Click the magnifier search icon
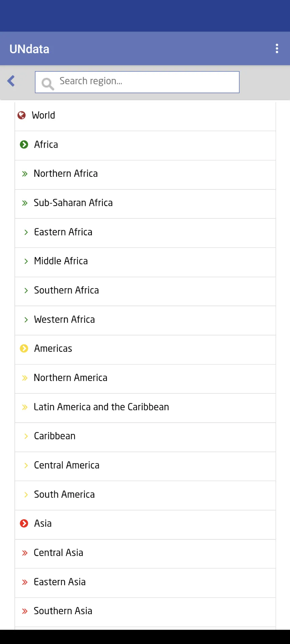290x644 pixels. [48, 84]
